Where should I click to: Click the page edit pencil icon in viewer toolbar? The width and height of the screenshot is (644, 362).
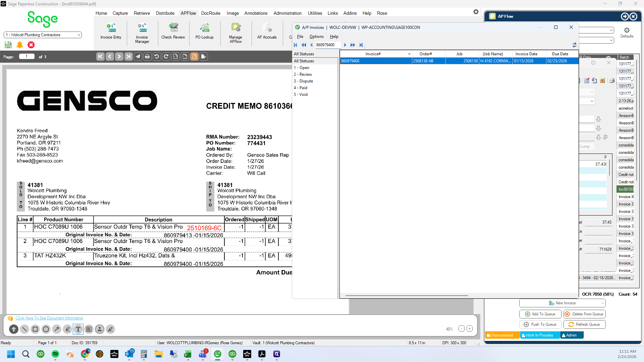(204, 57)
